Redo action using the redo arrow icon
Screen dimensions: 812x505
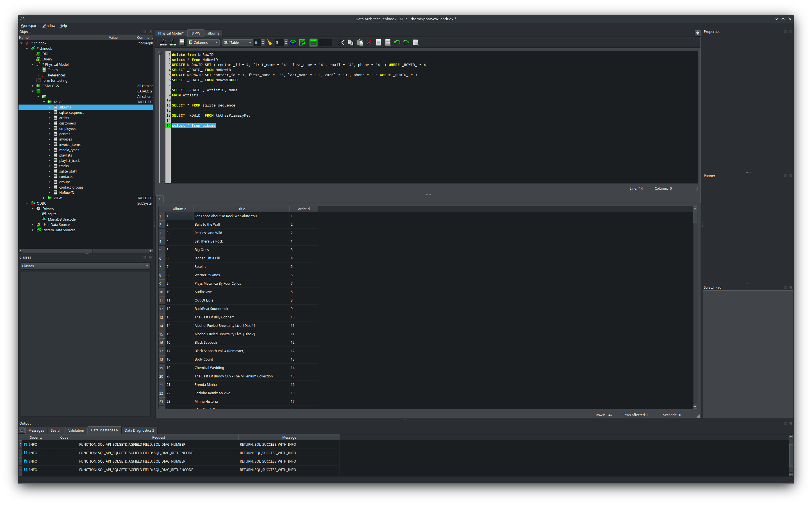point(406,42)
